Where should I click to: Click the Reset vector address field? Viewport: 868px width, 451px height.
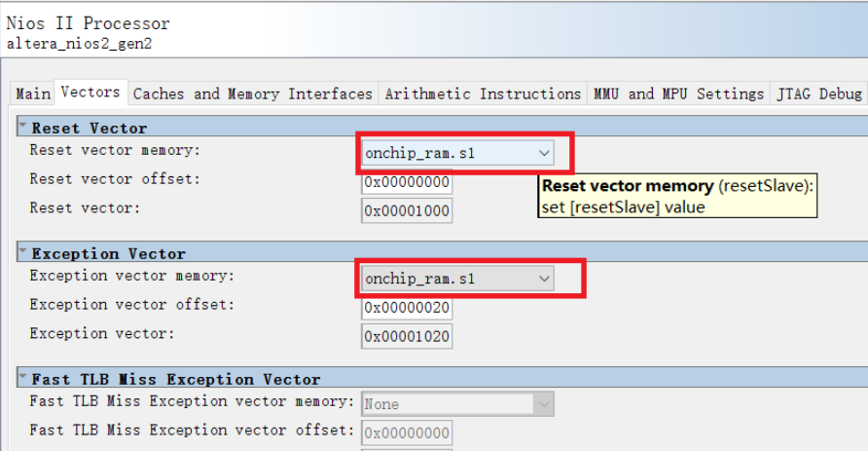pos(407,209)
